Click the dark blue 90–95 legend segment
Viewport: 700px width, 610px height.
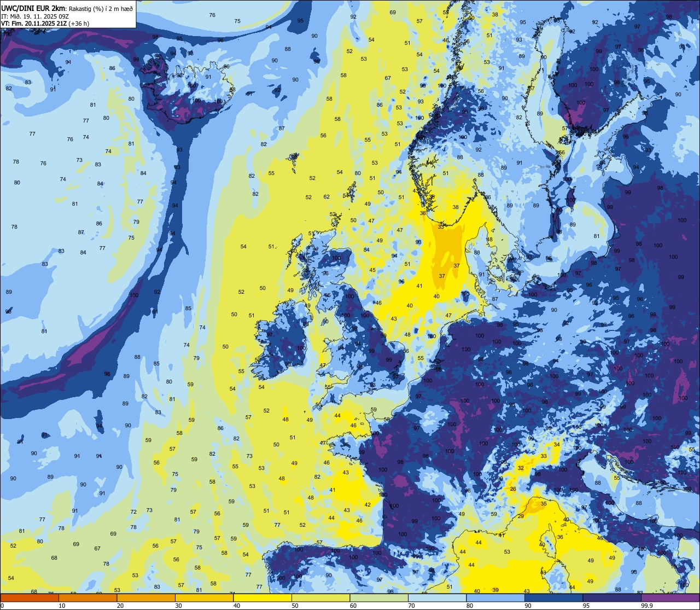553,598
